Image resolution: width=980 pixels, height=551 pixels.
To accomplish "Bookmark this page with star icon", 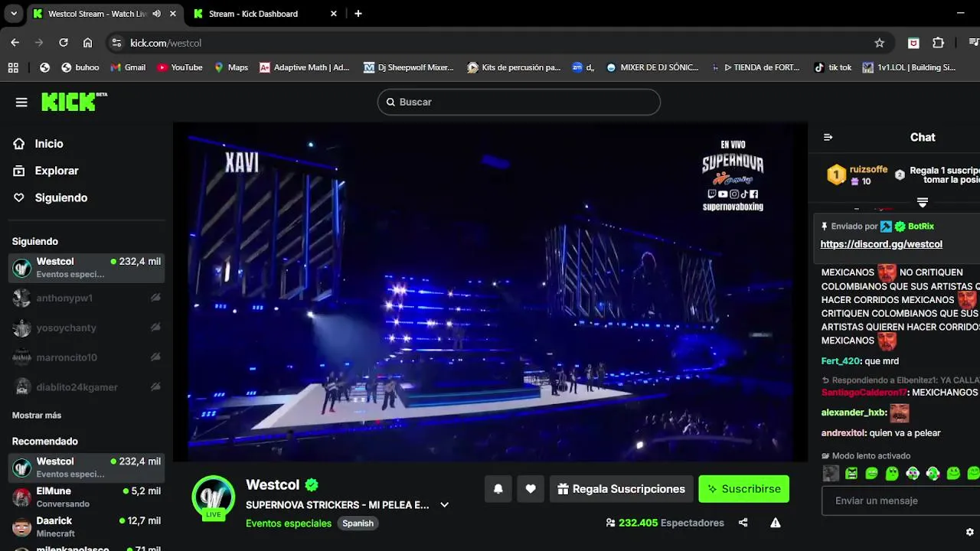I will [880, 43].
